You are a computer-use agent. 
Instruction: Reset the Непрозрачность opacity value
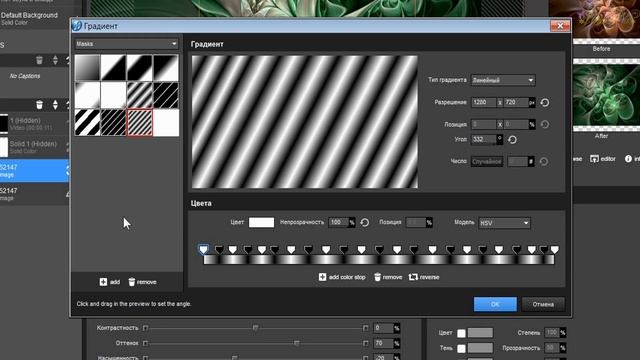pyautogui.click(x=364, y=222)
